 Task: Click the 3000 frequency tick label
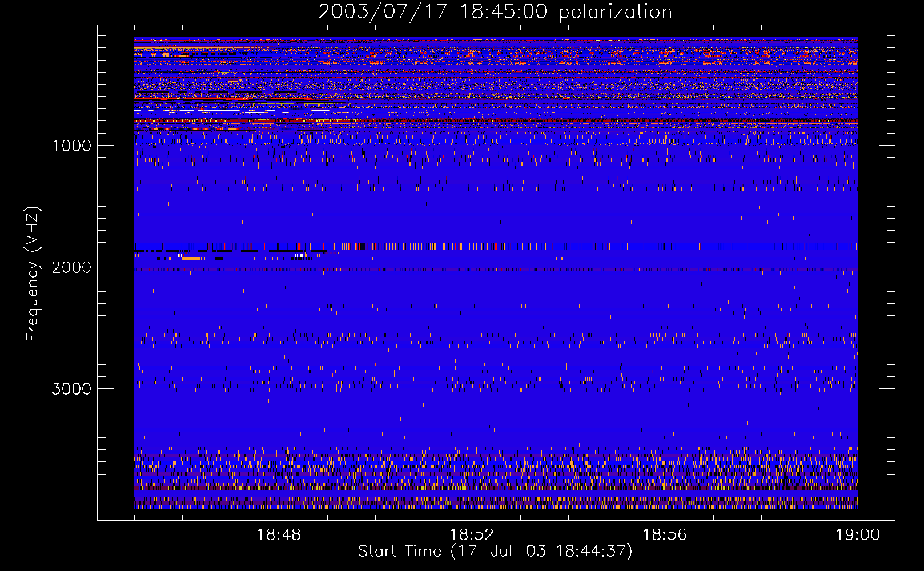(71, 389)
